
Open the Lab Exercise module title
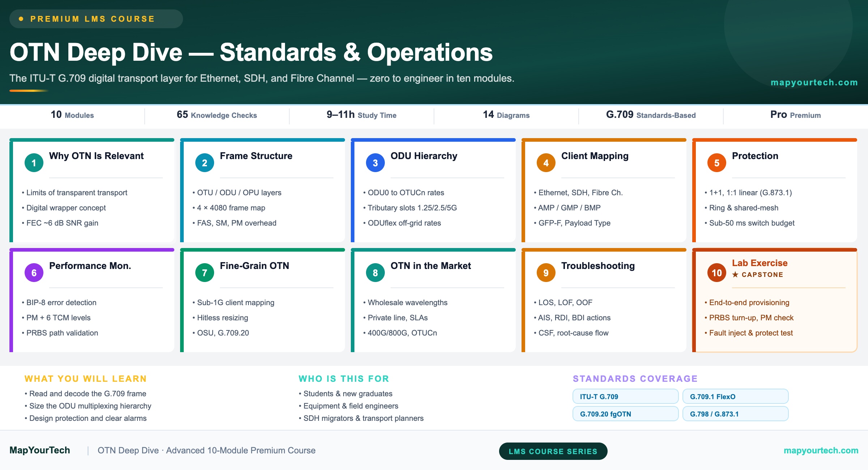(x=760, y=263)
